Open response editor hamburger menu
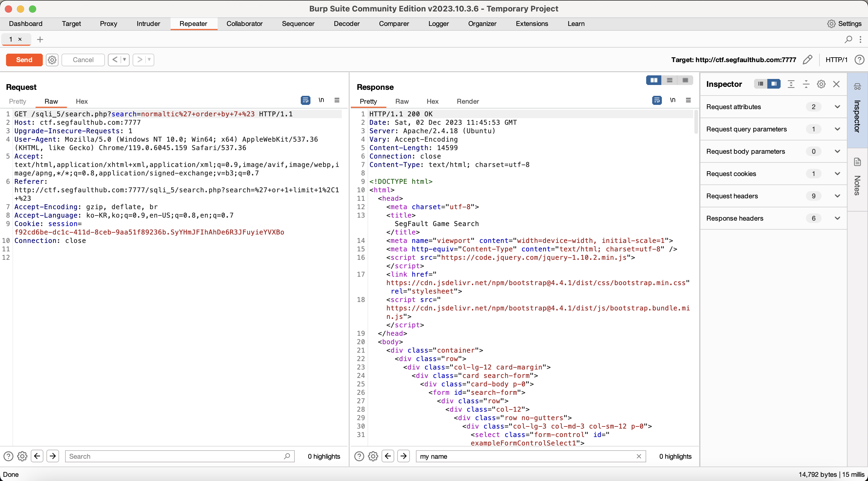The height and width of the screenshot is (481, 868). click(x=688, y=100)
